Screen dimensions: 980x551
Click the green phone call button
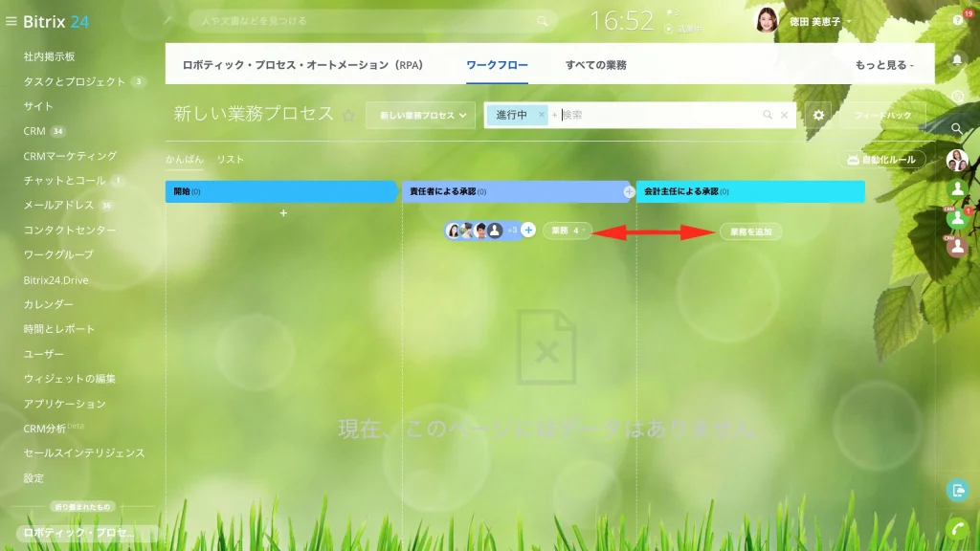[x=957, y=530]
